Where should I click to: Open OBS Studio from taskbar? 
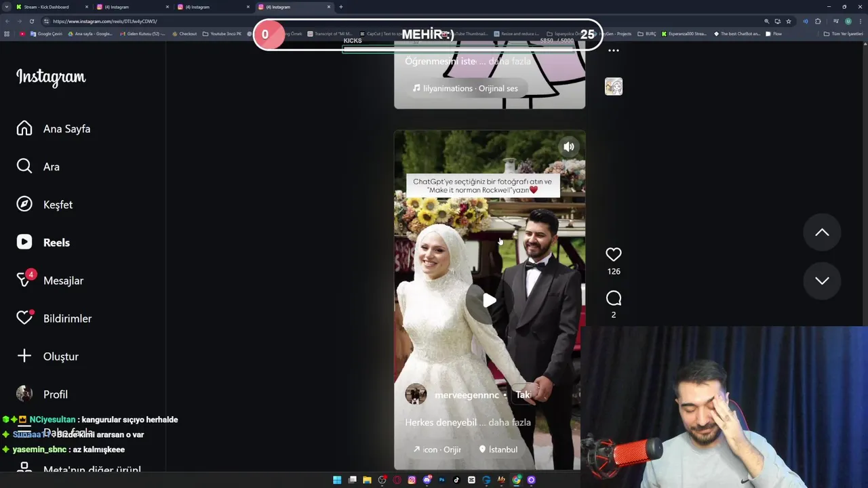[x=382, y=480]
